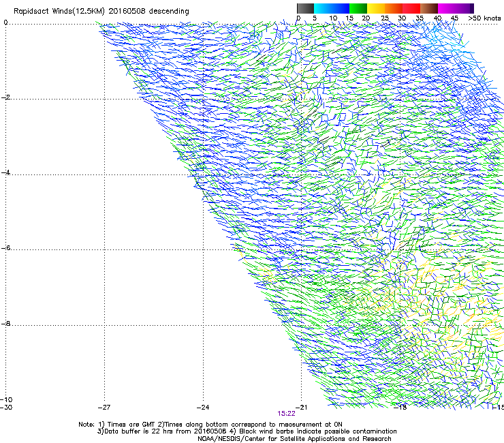504x443 pixels.
Task: Click the longitude axis label '-30'
Action: (x=6, y=408)
